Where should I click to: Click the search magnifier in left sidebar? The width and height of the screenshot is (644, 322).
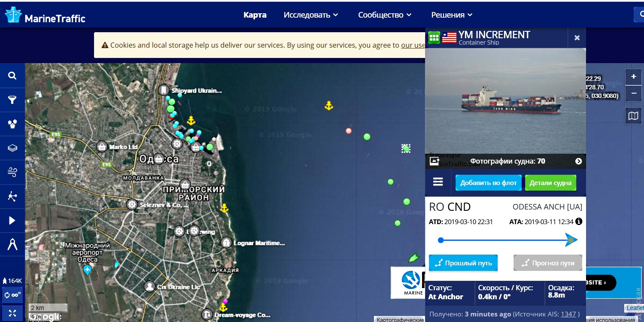point(12,76)
